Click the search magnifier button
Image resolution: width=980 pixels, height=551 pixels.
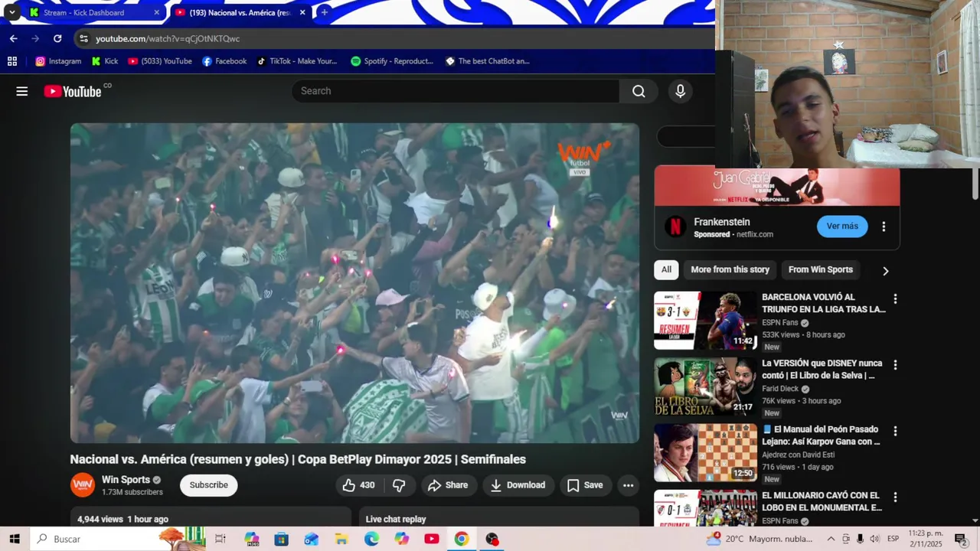[639, 91]
